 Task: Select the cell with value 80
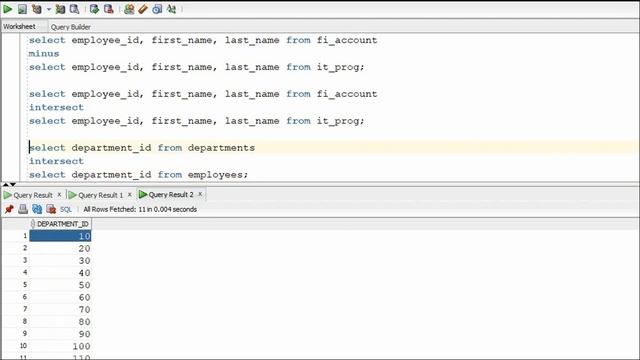pos(60,322)
